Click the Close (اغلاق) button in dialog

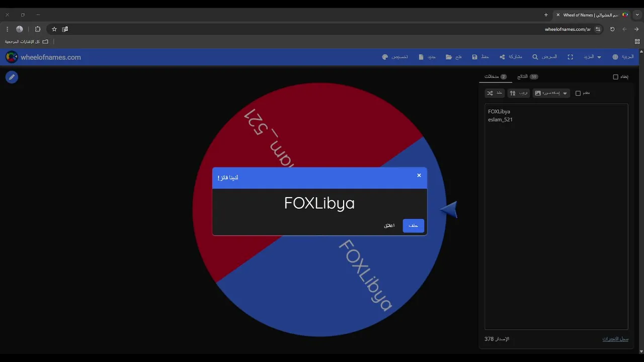click(389, 226)
